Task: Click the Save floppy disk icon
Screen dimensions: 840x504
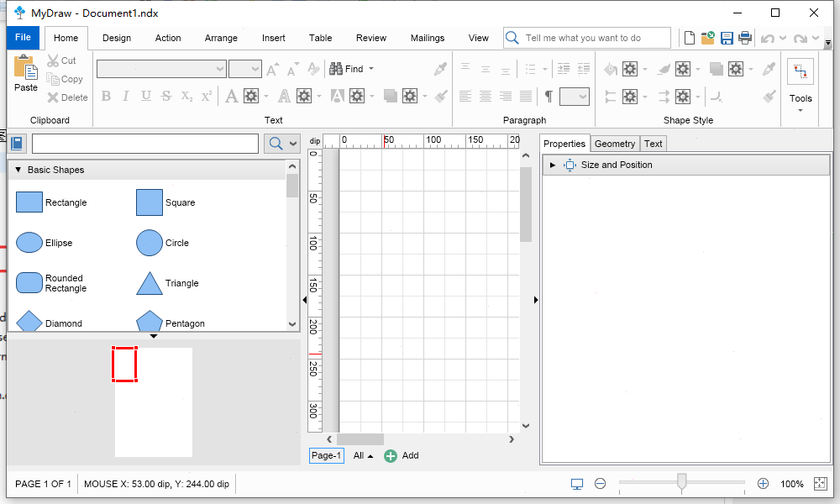Action: coord(727,38)
